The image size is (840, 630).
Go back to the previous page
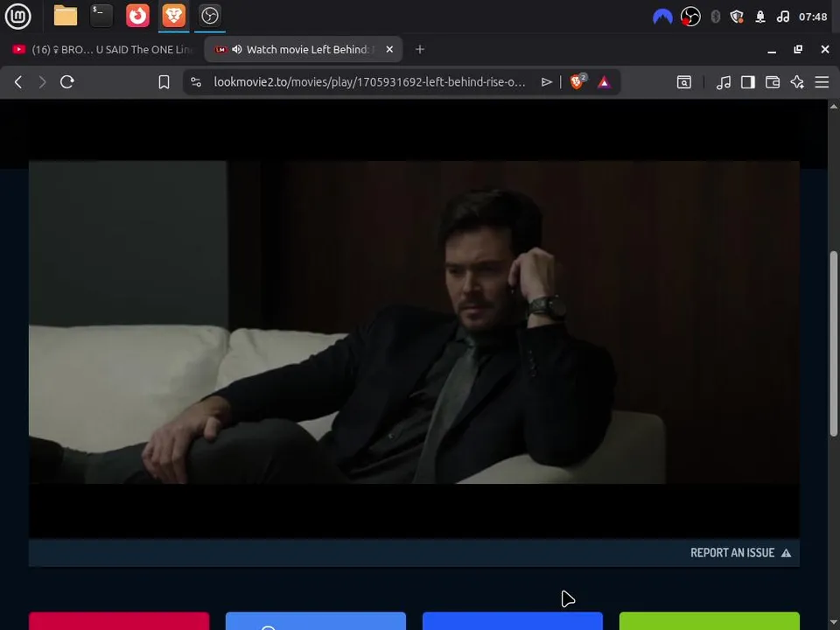point(18,82)
